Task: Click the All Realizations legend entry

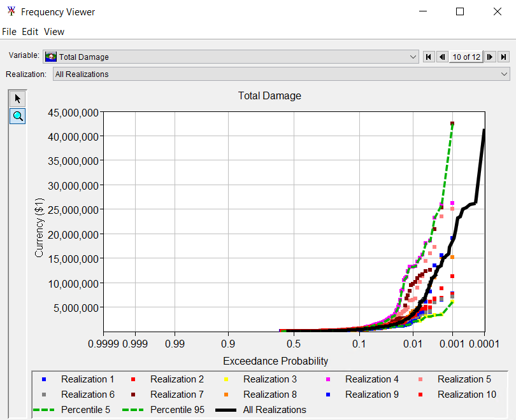Action: tap(274, 410)
